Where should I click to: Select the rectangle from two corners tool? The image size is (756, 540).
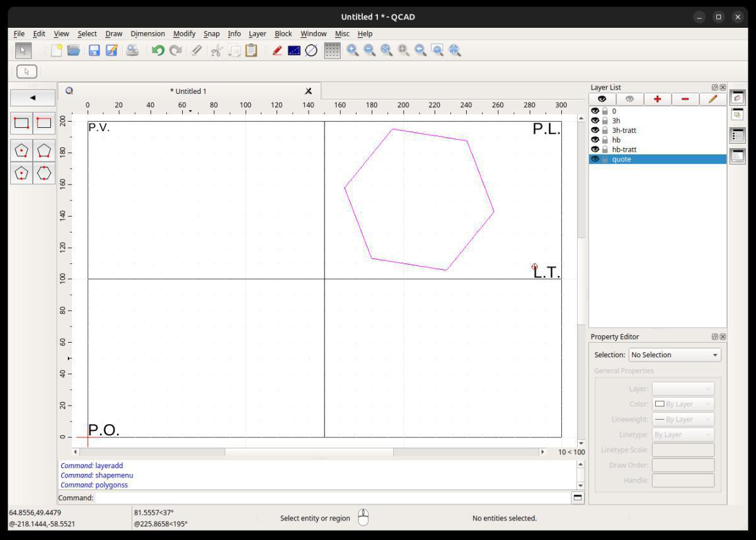pyautogui.click(x=21, y=123)
